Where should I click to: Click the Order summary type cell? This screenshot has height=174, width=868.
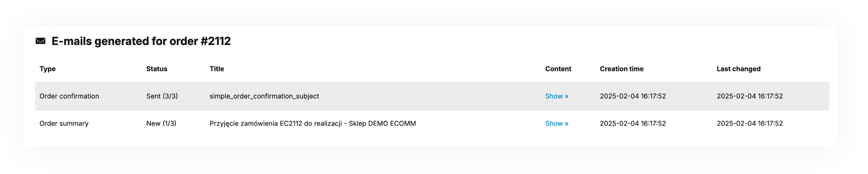[x=64, y=124]
